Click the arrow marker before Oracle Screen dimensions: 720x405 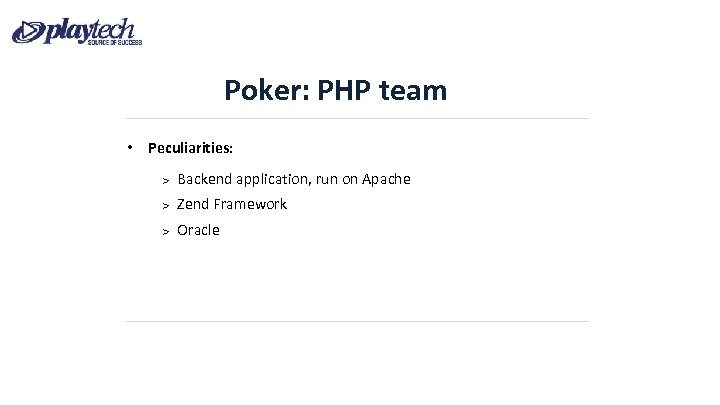(x=165, y=231)
